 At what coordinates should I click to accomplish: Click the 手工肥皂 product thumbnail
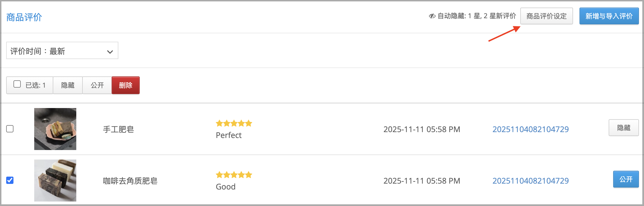tap(55, 129)
